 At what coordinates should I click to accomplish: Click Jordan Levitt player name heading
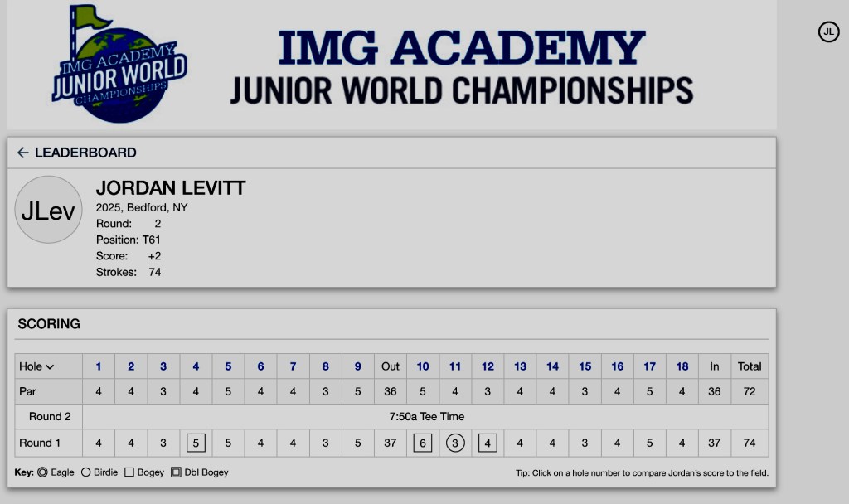171,188
